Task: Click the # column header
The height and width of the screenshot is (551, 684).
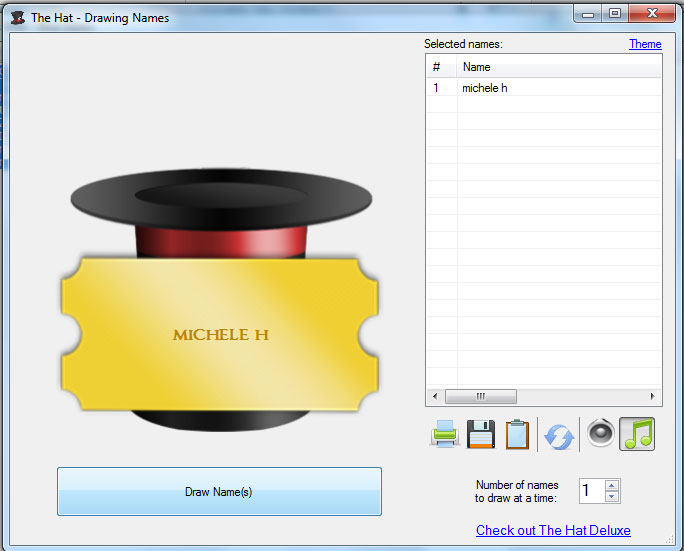Action: coord(441,67)
